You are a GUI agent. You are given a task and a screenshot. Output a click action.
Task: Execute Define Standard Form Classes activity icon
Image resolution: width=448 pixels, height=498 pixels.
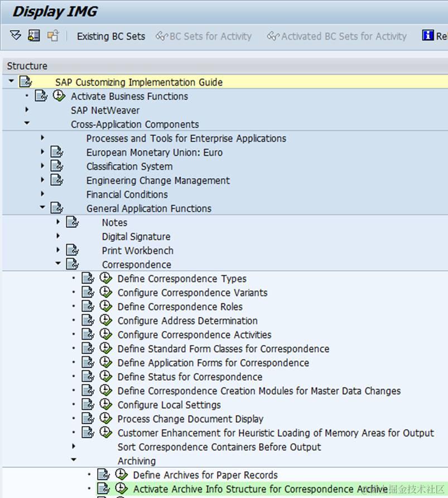(x=105, y=348)
